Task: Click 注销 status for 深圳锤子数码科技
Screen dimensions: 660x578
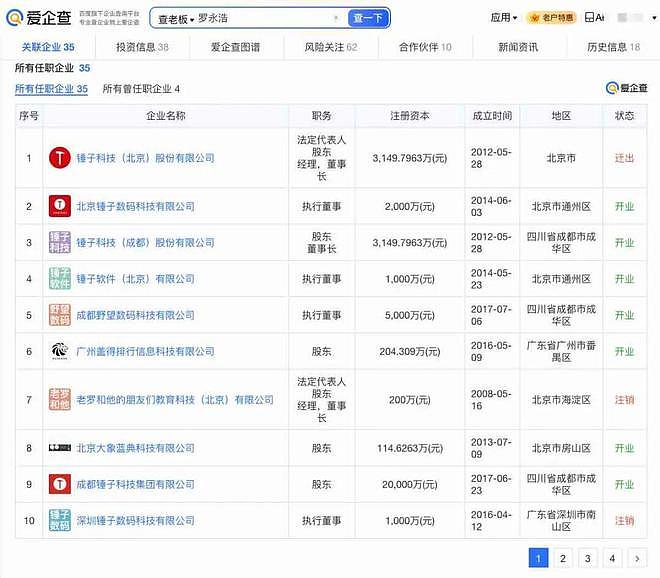Action: coord(625,521)
